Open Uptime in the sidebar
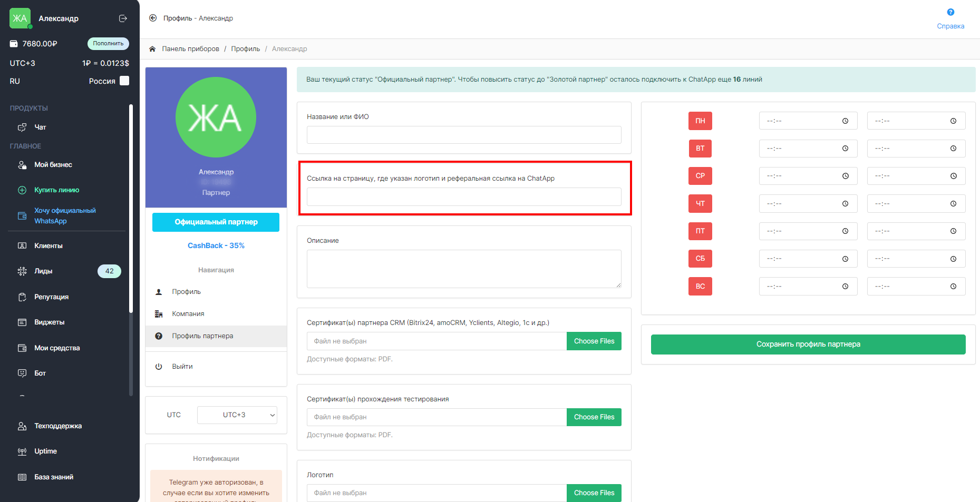980x502 pixels. [x=45, y=451]
